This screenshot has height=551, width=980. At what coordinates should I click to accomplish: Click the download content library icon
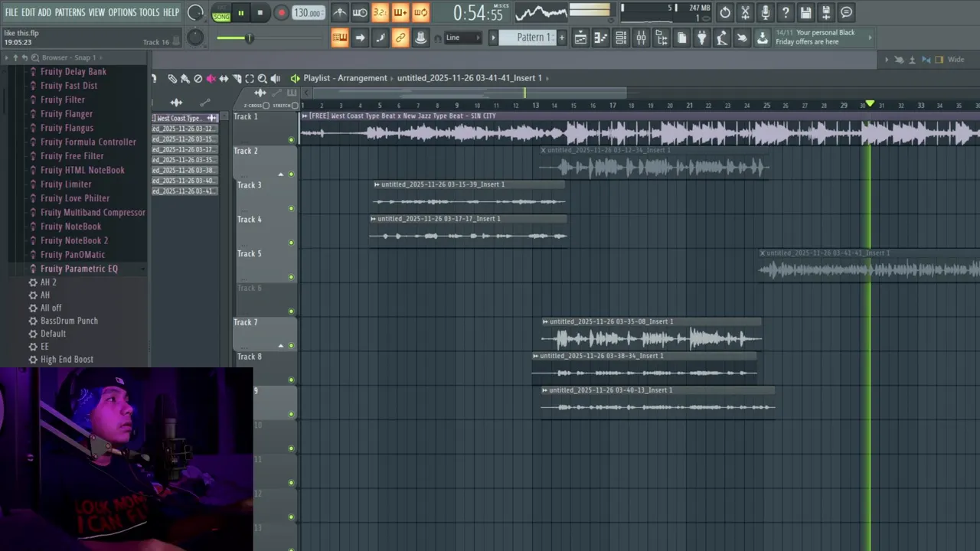coord(762,37)
